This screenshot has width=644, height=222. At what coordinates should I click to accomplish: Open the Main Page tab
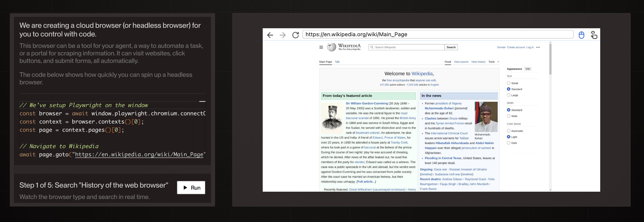[325, 62]
